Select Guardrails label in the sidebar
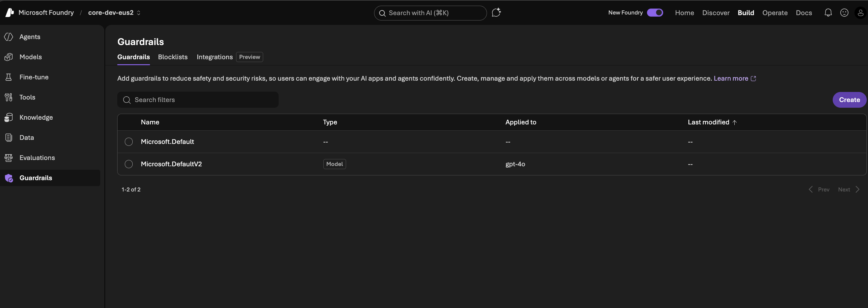This screenshot has width=868, height=308. pyautogui.click(x=36, y=178)
